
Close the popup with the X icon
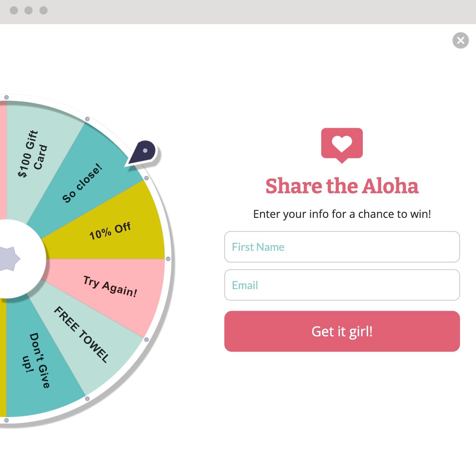tap(461, 41)
